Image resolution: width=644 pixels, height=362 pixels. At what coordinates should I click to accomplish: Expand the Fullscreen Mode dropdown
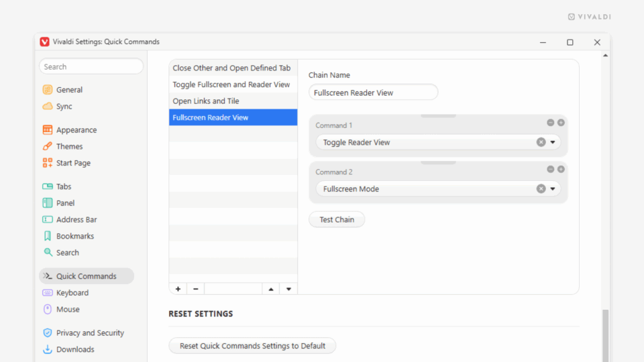tap(553, 189)
